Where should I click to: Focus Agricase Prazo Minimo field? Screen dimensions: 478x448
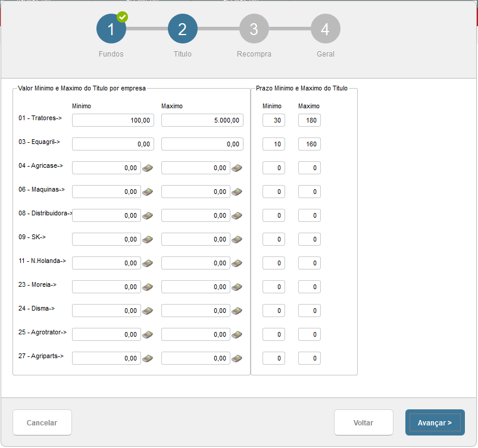[x=274, y=168]
